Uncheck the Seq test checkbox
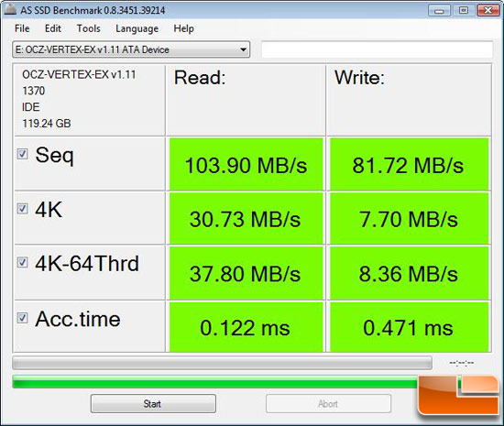 [22, 154]
